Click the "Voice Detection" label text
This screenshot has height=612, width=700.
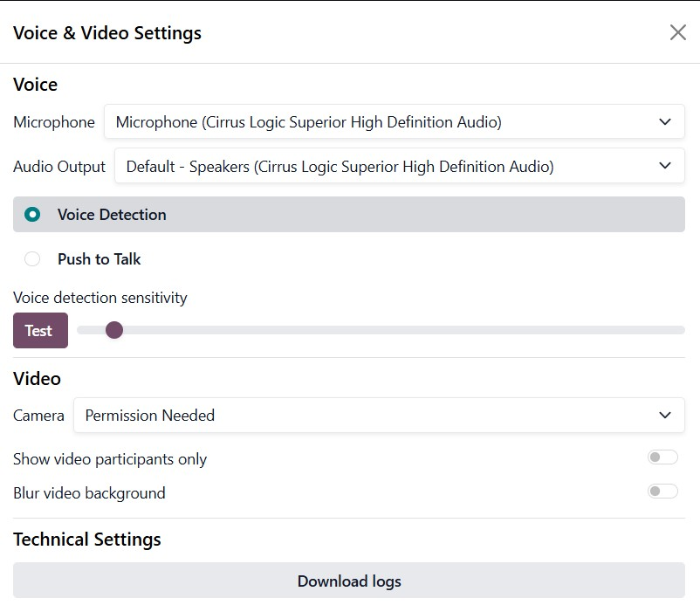pyautogui.click(x=112, y=215)
